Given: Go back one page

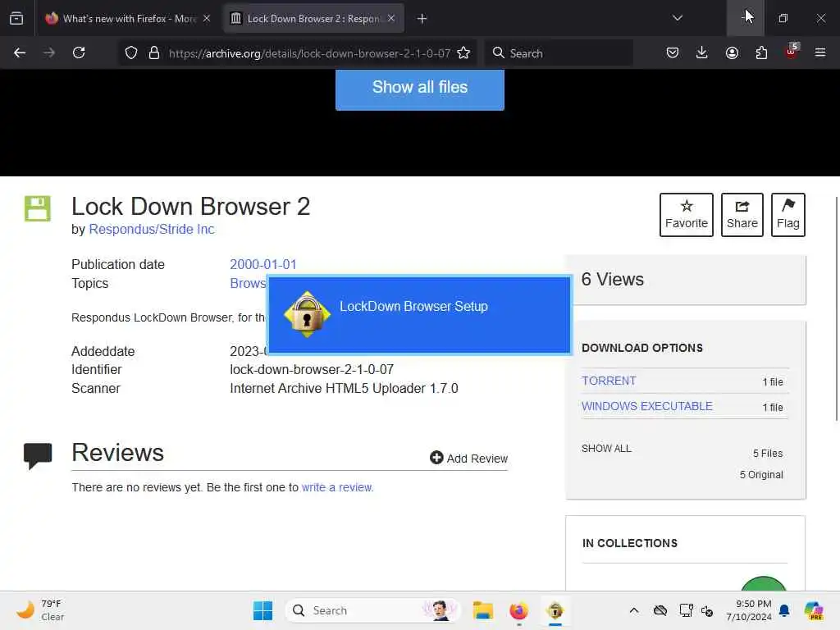Looking at the screenshot, I should coord(20,52).
